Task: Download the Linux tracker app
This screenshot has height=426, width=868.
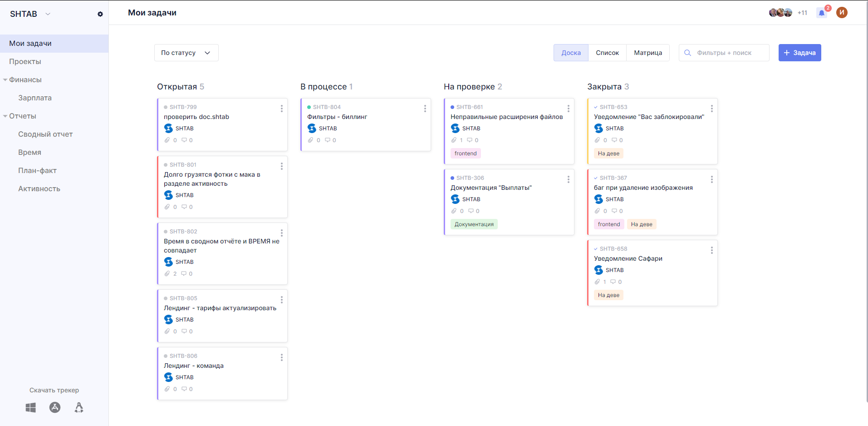Action: click(x=79, y=407)
